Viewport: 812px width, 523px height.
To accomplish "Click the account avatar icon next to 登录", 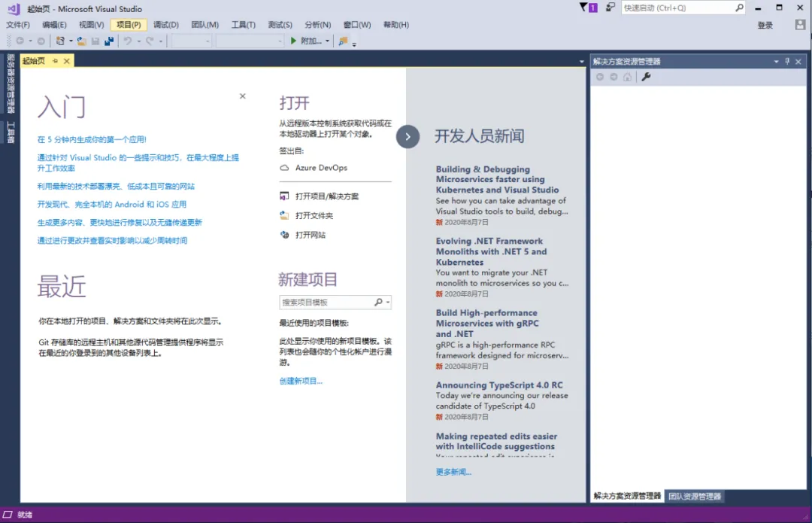I will [x=800, y=25].
